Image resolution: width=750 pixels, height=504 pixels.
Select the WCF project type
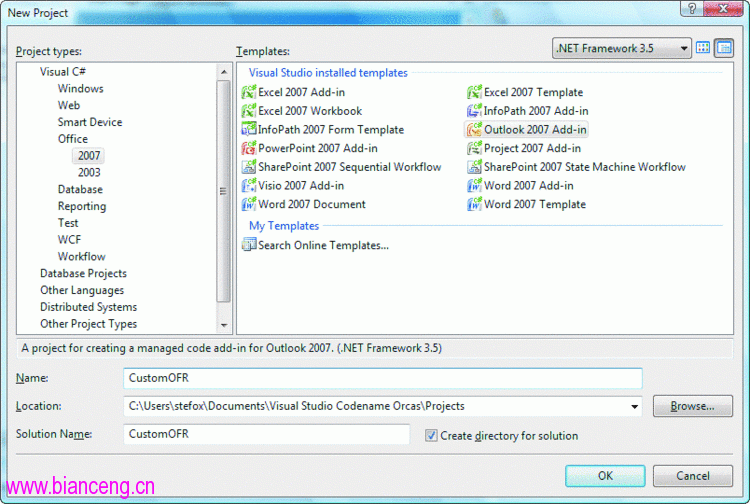click(x=69, y=240)
